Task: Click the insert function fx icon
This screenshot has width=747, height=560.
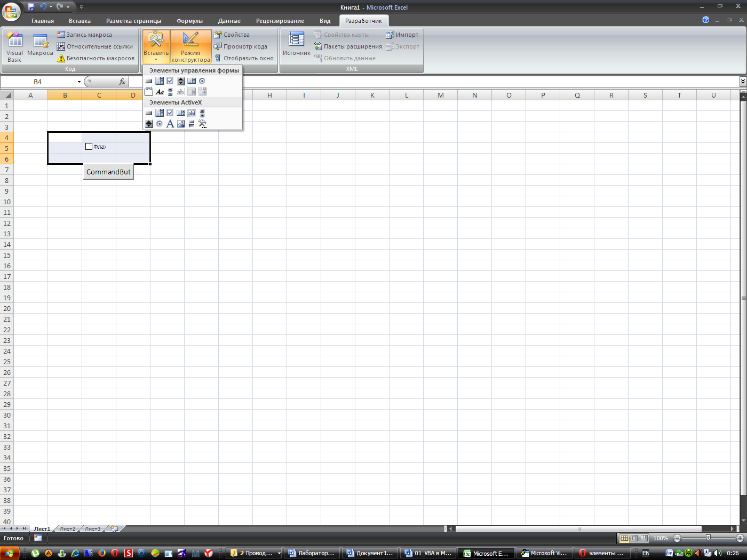Action: pyautogui.click(x=122, y=82)
